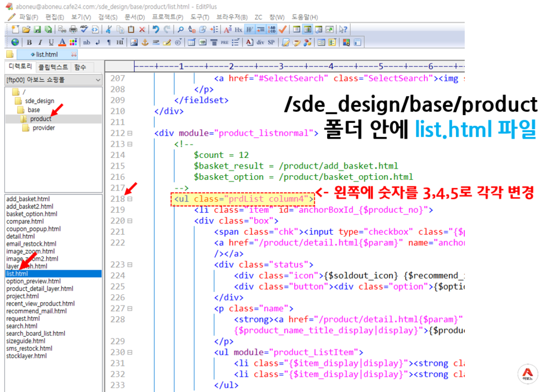
Task: Click the Find magnifier icon
Action: [180, 29]
